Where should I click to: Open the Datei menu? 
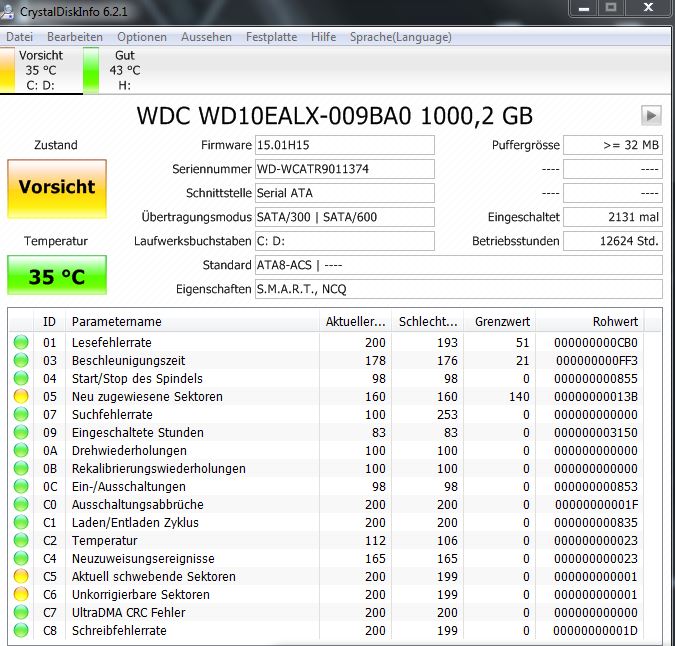click(19, 37)
